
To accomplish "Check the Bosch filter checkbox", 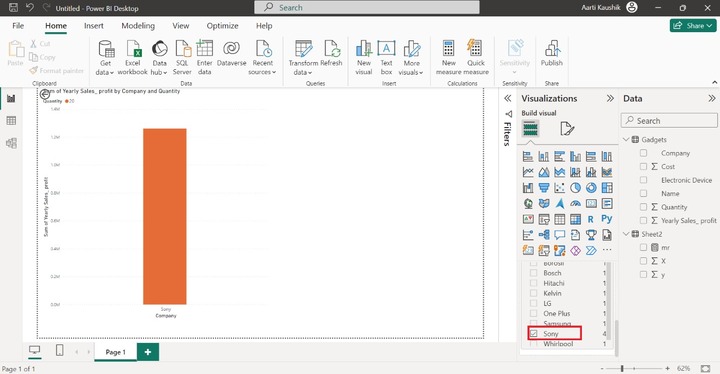I will pyautogui.click(x=534, y=273).
